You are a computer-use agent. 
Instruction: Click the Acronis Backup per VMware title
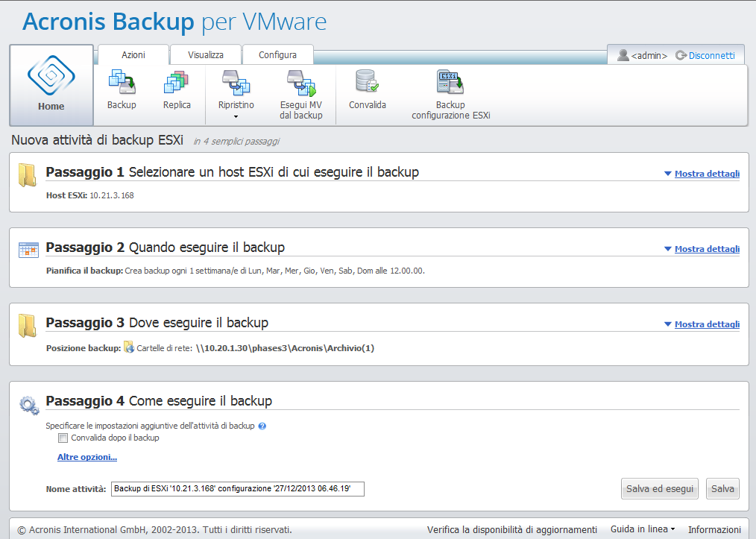tap(174, 22)
